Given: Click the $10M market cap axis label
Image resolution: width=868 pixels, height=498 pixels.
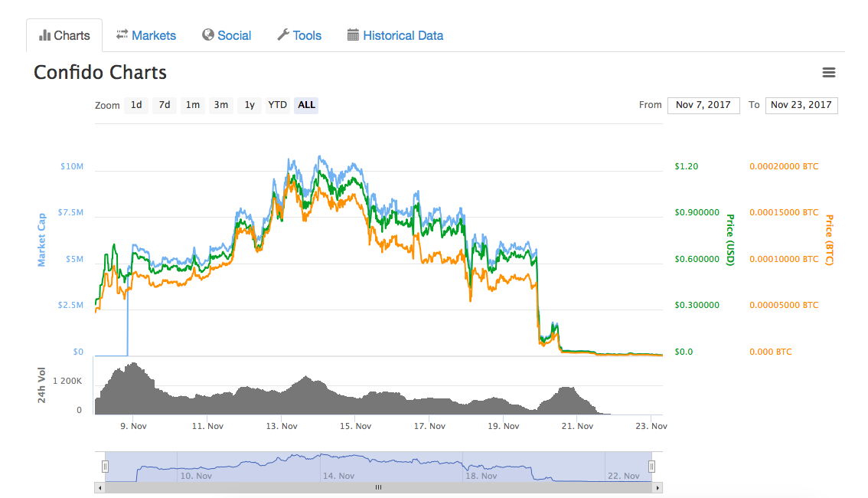Looking at the screenshot, I should 72,166.
